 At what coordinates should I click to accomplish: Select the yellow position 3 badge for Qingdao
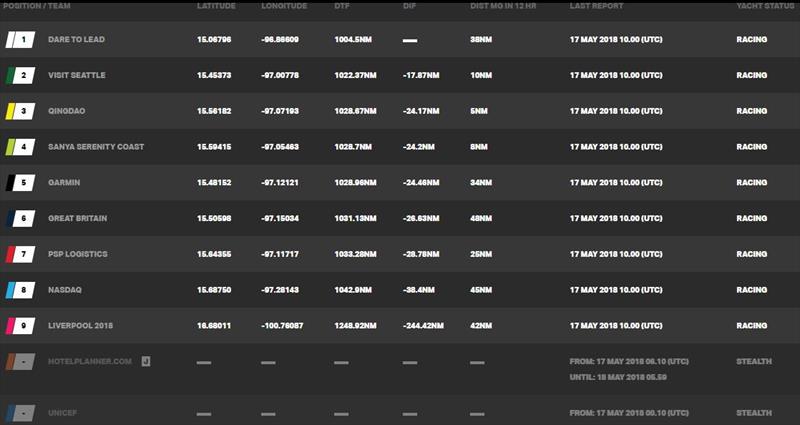pos(20,111)
